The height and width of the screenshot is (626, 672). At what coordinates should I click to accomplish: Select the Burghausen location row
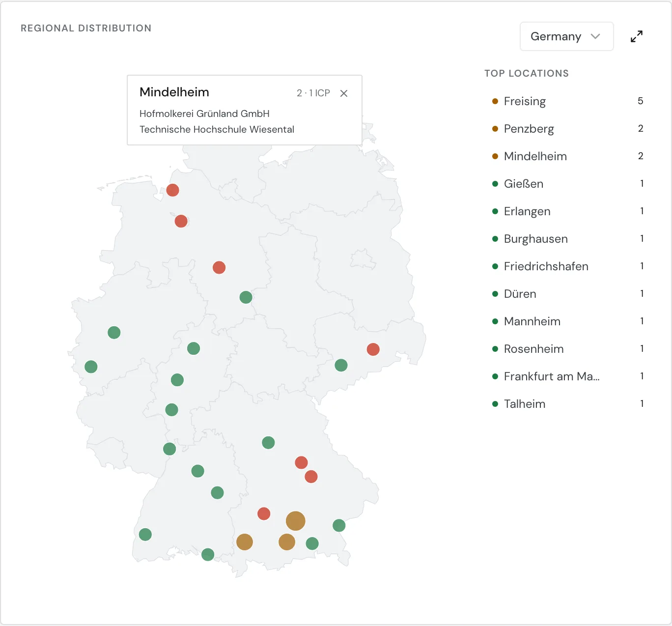pyautogui.click(x=567, y=239)
